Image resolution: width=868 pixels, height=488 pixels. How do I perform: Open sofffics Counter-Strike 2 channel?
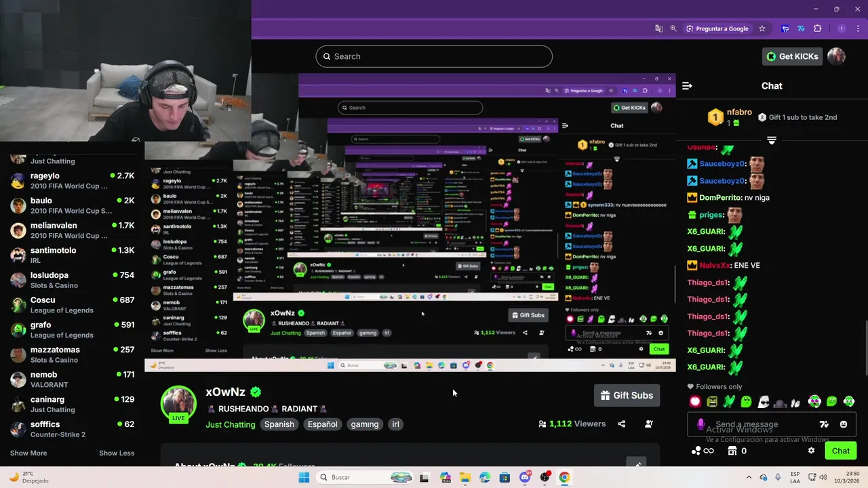pyautogui.click(x=73, y=429)
